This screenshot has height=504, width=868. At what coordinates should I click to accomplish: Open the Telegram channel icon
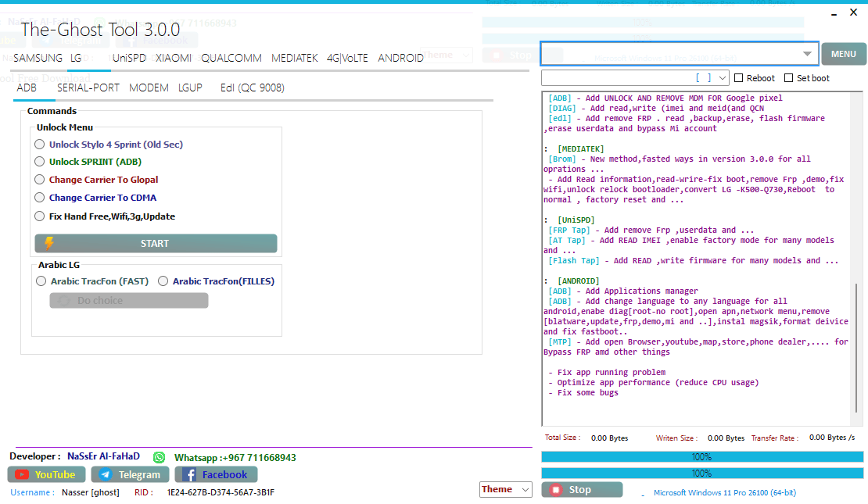(x=106, y=474)
